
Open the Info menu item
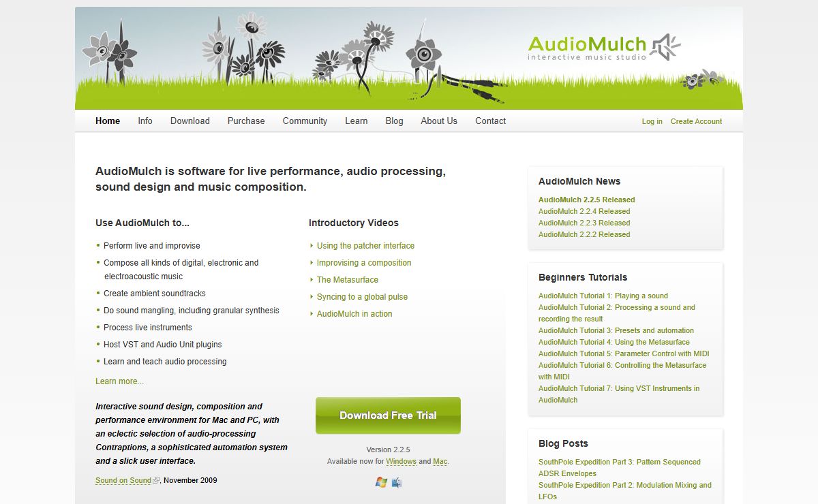pyautogui.click(x=145, y=121)
